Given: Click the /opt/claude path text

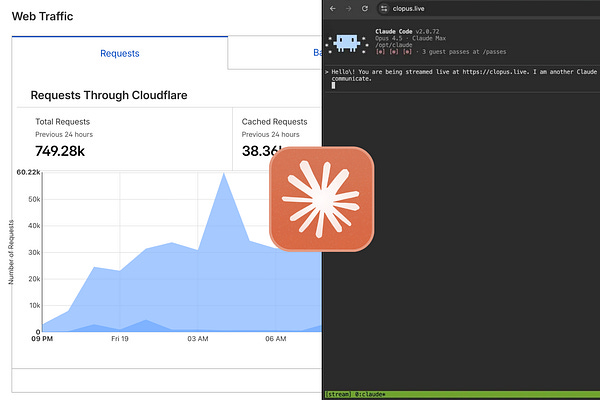Looking at the screenshot, I should click(x=393, y=45).
